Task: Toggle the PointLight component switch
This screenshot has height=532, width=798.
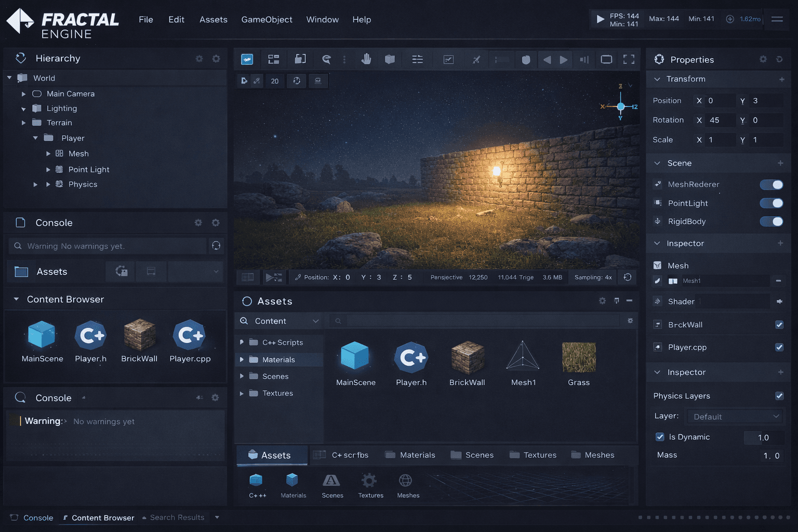Action: pyautogui.click(x=772, y=203)
